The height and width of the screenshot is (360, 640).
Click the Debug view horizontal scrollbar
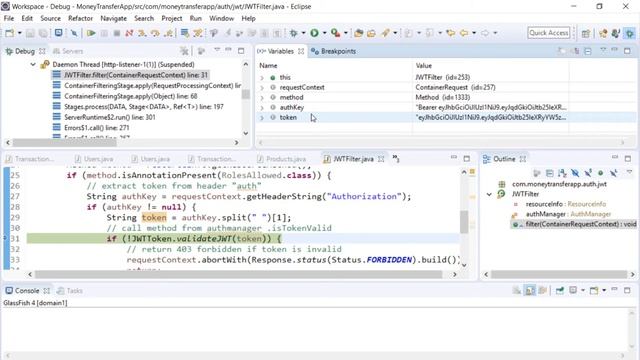64,142
